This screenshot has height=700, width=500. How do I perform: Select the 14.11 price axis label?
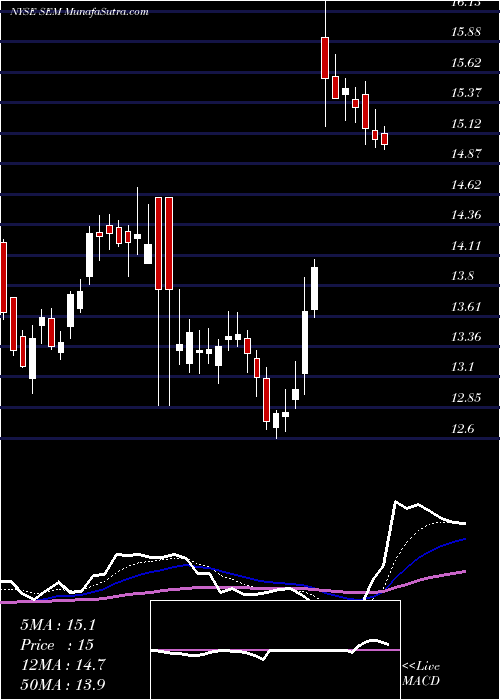466,245
